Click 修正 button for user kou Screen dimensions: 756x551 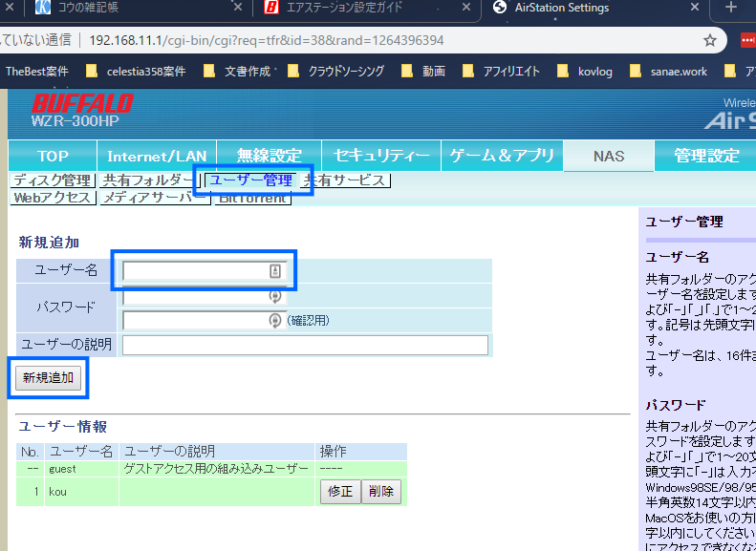pos(339,492)
